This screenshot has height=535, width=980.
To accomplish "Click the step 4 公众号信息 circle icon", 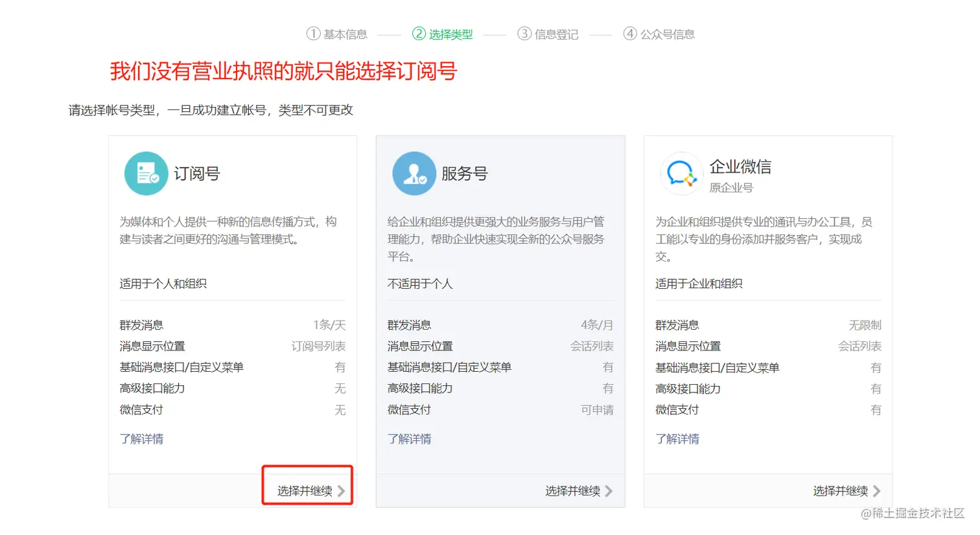I will 629,34.
